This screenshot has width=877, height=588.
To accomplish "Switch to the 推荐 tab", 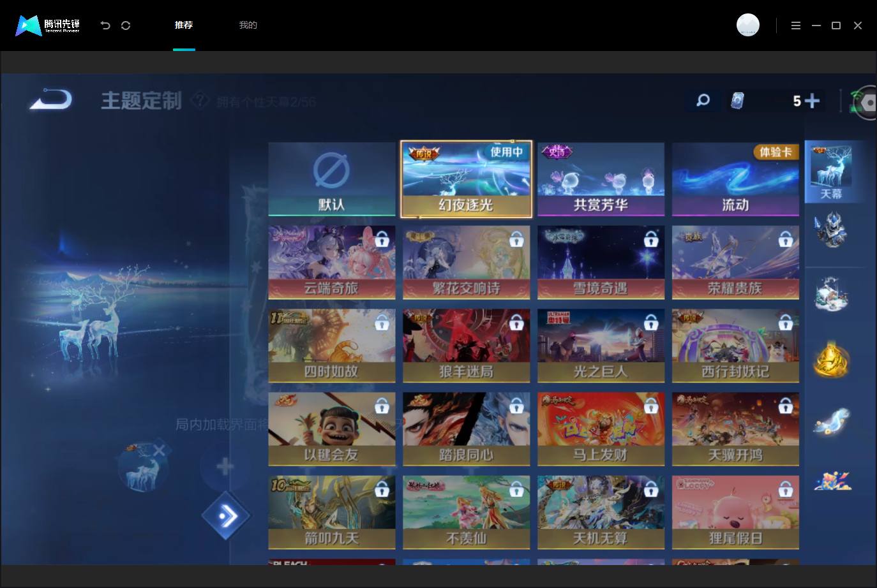I will pyautogui.click(x=184, y=25).
